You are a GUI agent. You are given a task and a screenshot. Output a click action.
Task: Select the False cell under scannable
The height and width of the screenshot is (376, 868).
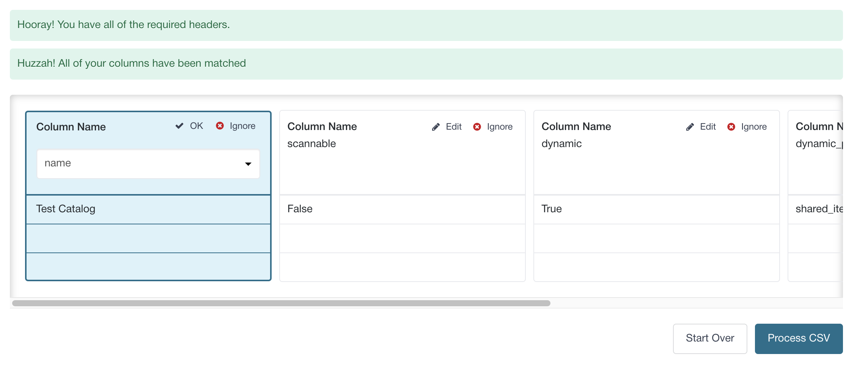[403, 209]
